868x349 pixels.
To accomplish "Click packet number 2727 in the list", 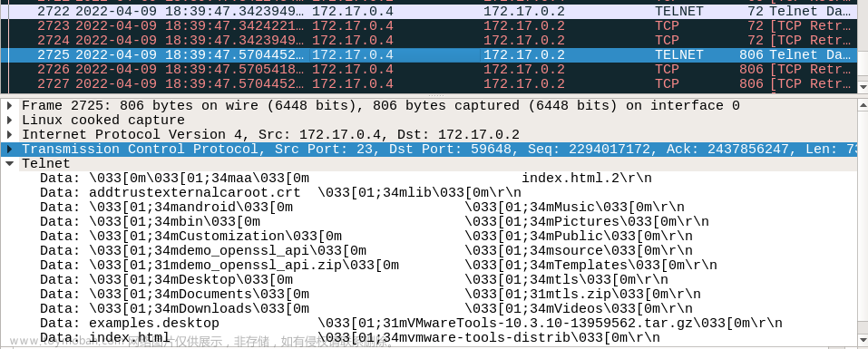I will (x=54, y=83).
